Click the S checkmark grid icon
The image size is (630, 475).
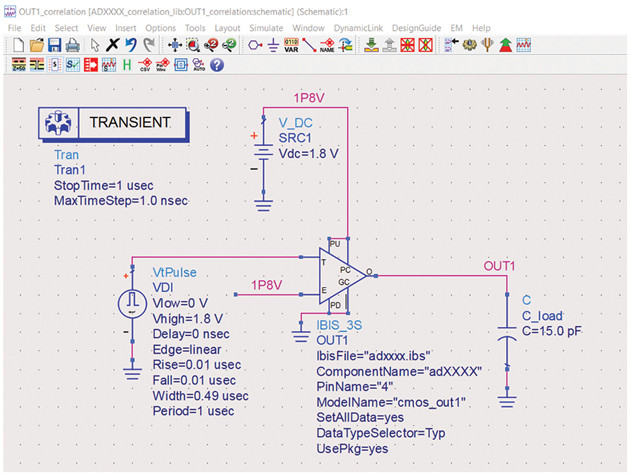click(73, 64)
